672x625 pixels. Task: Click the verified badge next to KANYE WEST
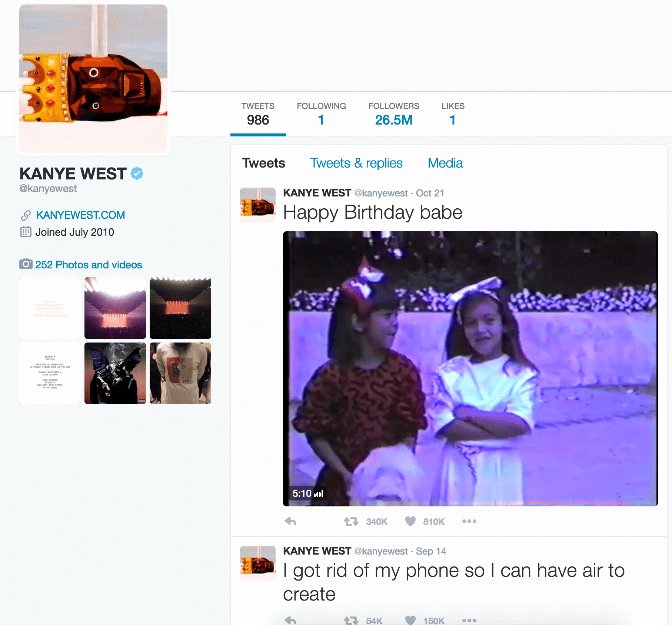137,173
